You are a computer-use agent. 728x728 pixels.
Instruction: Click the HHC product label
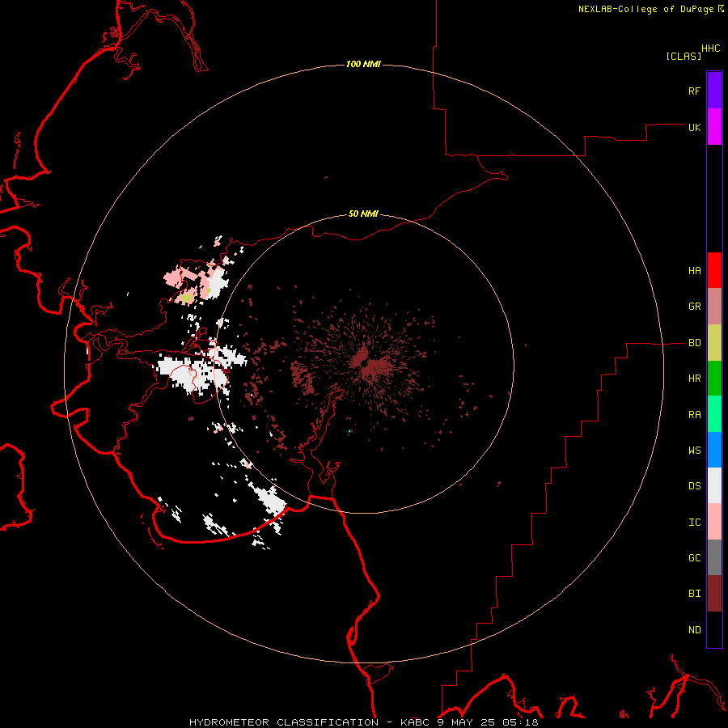pyautogui.click(x=710, y=49)
